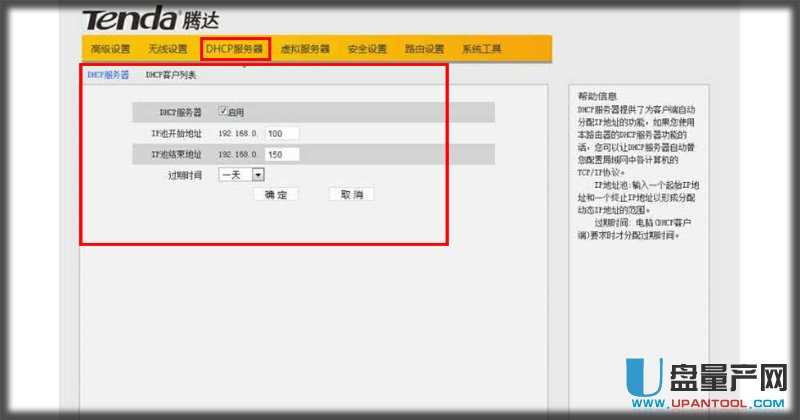Click the IP池开始地址 input field
The image size is (800, 420).
pos(282,133)
